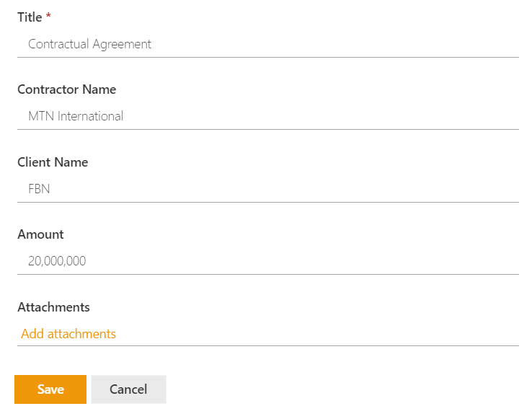Click on the 'MTN International' text

[x=76, y=116]
